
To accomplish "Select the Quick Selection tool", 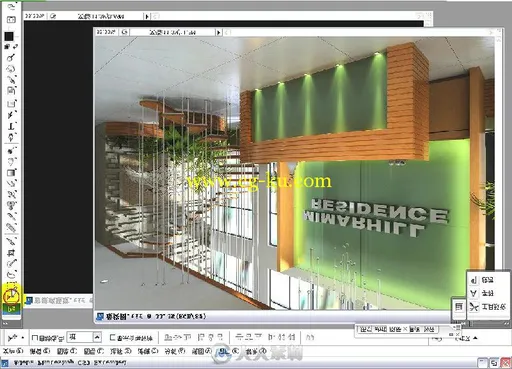I will point(12,263).
